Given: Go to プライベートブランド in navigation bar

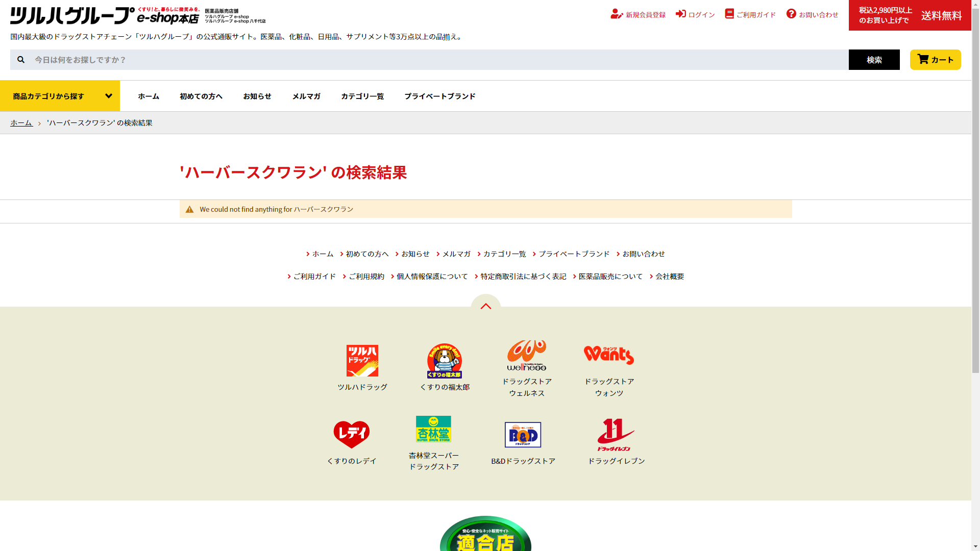Looking at the screenshot, I should point(439,96).
